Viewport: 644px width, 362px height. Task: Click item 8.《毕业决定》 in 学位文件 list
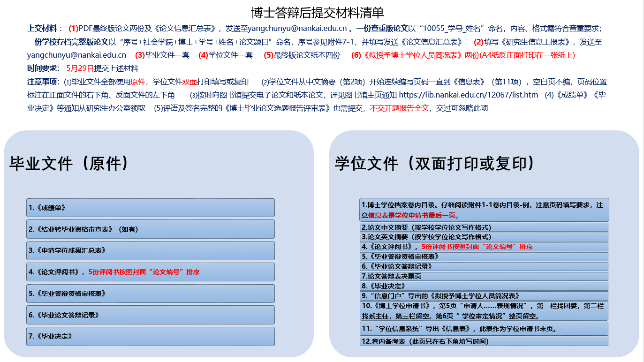point(484,286)
